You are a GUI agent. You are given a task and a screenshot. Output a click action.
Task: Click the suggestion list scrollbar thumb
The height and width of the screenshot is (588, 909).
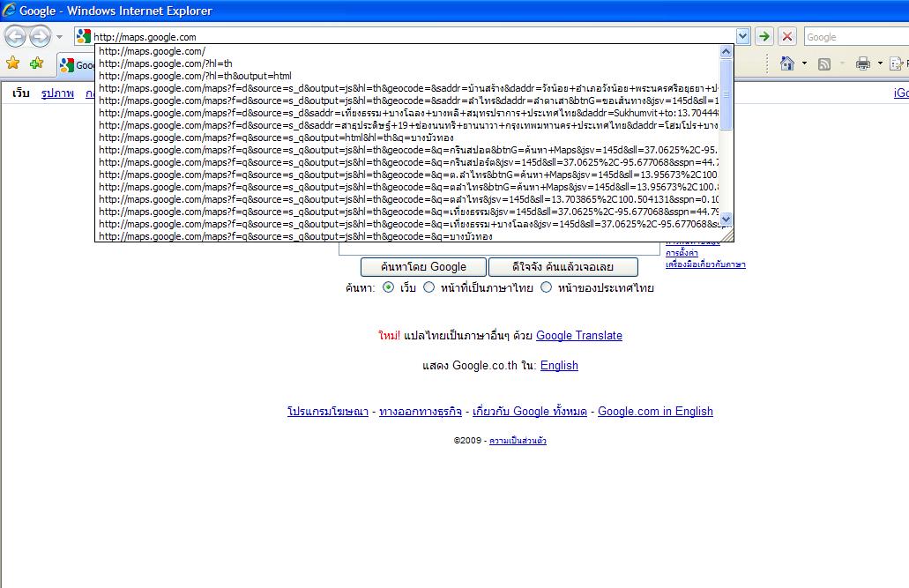[x=726, y=94]
